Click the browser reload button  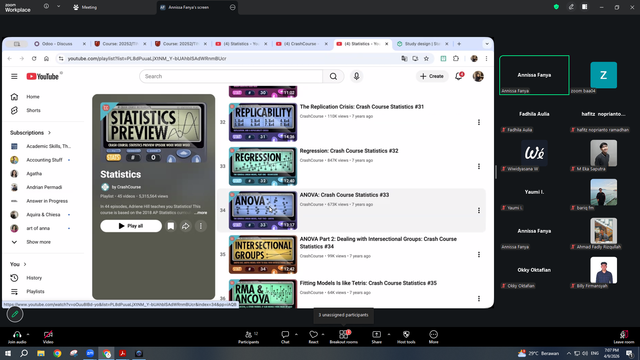[x=34, y=58]
